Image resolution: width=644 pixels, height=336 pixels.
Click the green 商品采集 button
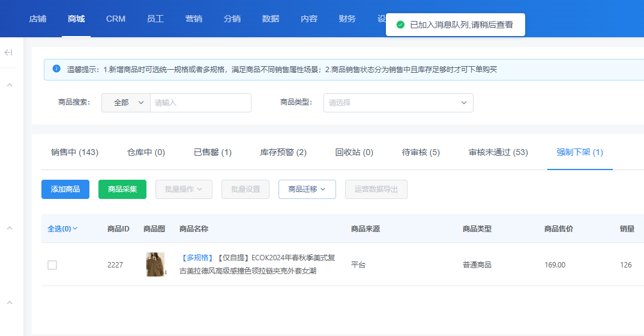click(122, 189)
